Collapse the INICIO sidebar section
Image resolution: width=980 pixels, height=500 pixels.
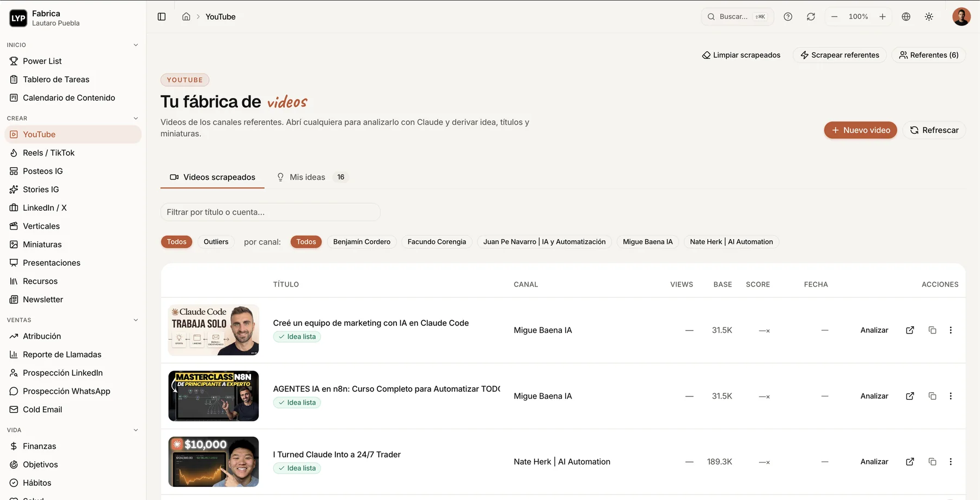pos(136,45)
